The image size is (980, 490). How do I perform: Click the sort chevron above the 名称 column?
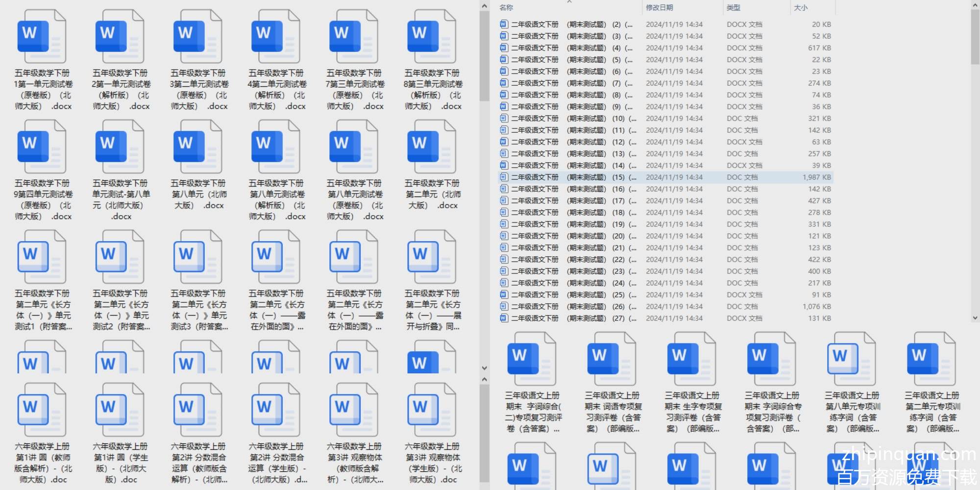click(569, 2)
